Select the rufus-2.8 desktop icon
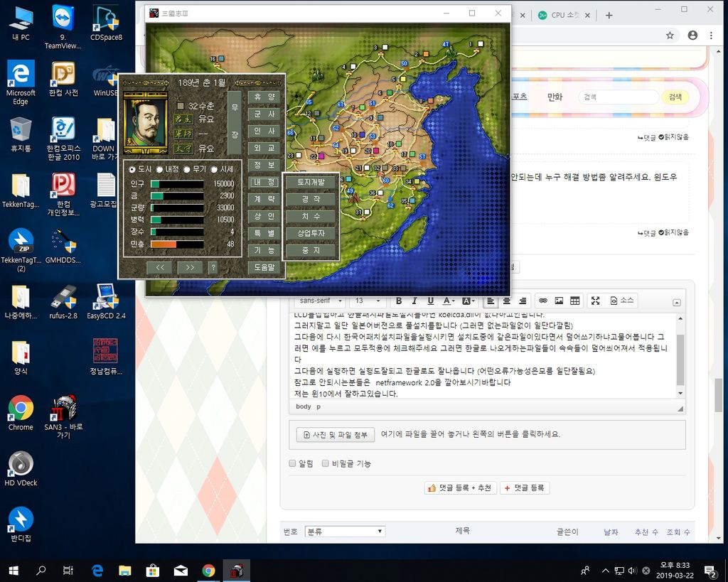The width and height of the screenshot is (728, 582). pyautogui.click(x=63, y=302)
